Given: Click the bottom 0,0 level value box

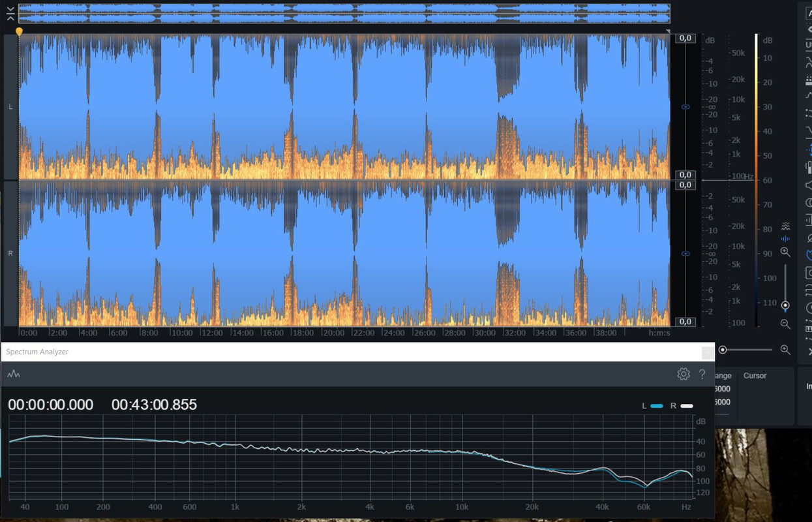Looking at the screenshot, I should click(x=685, y=322).
